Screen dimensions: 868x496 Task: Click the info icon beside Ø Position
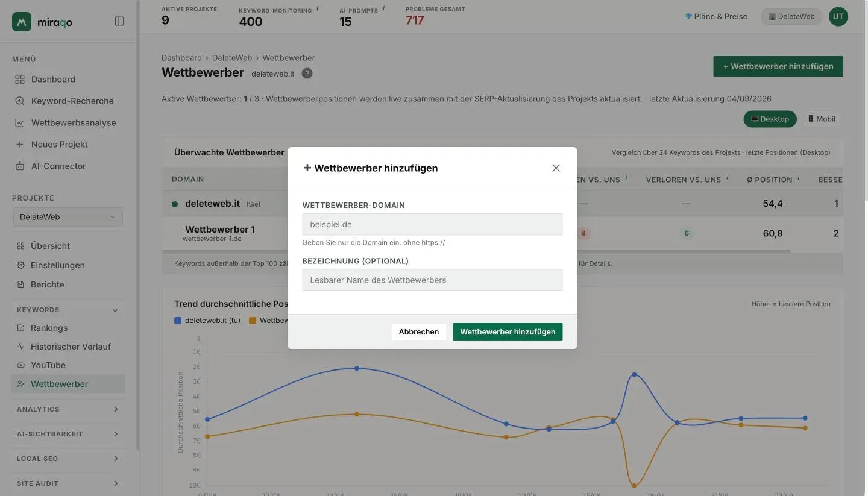(799, 178)
